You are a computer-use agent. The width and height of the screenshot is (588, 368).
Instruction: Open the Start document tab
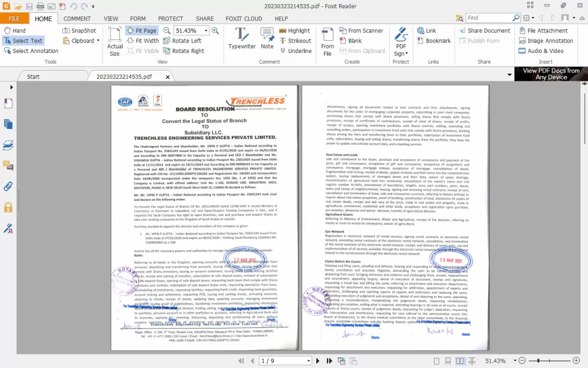33,77
